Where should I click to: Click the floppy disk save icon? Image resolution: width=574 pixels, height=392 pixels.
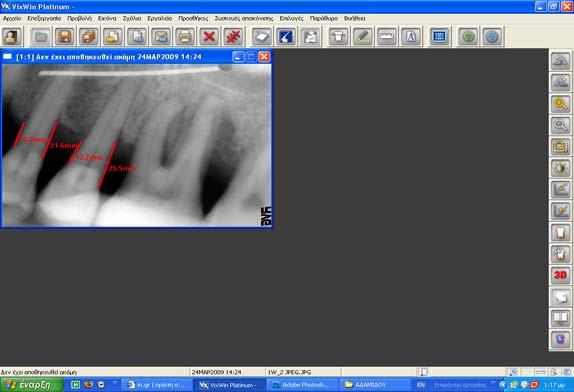coord(64,37)
